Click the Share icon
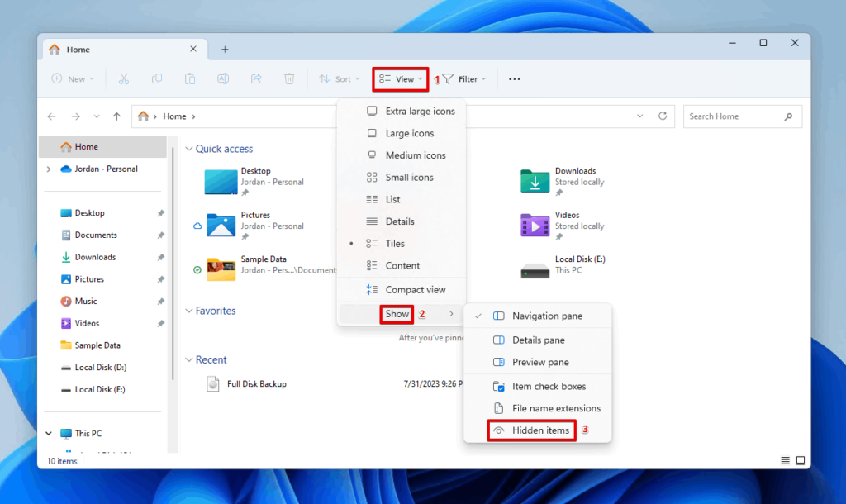This screenshot has width=846, height=504. (x=256, y=78)
